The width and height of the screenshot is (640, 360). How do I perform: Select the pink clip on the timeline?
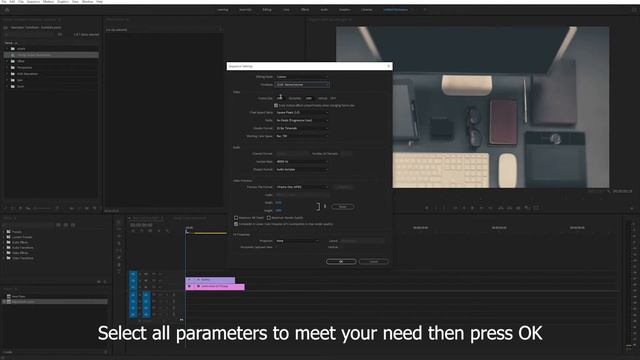(x=215, y=287)
